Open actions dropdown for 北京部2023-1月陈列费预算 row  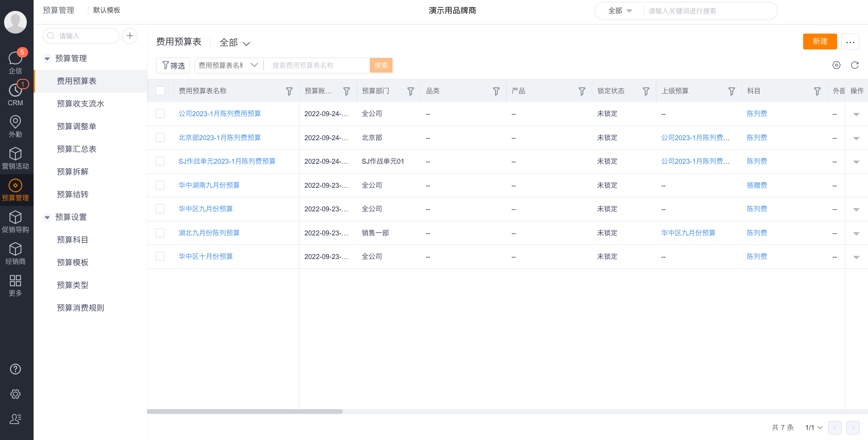pyautogui.click(x=856, y=138)
